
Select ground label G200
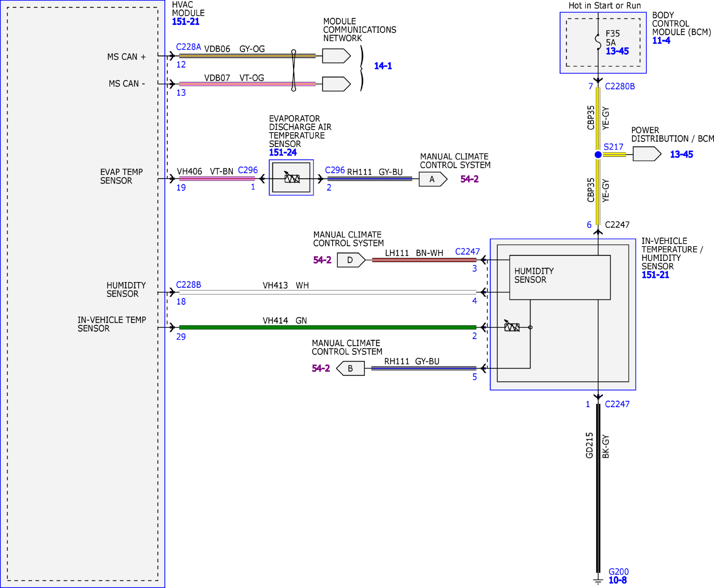tap(618, 572)
